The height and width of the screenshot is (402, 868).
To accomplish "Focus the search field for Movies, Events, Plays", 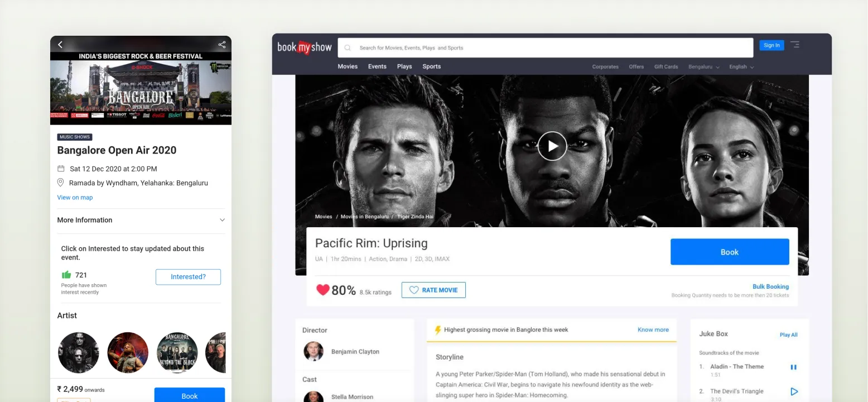I will pyautogui.click(x=545, y=48).
